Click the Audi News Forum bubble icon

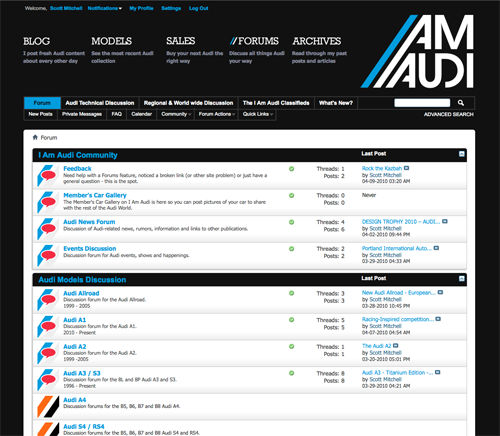click(x=47, y=229)
